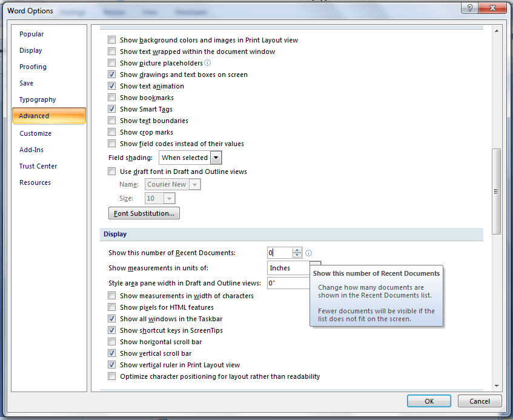Click Cancel to discard changes
Viewport: 513px width, 420px height.
pos(480,401)
